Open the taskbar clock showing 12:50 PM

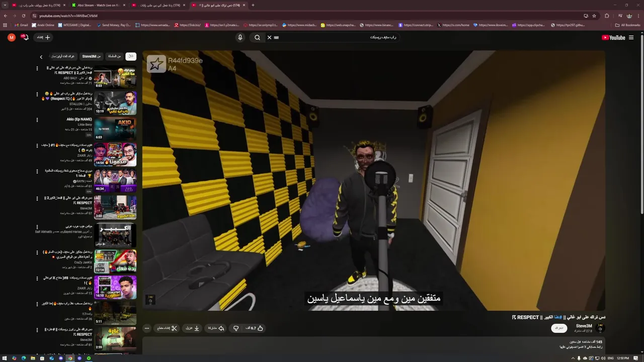(x=623, y=358)
